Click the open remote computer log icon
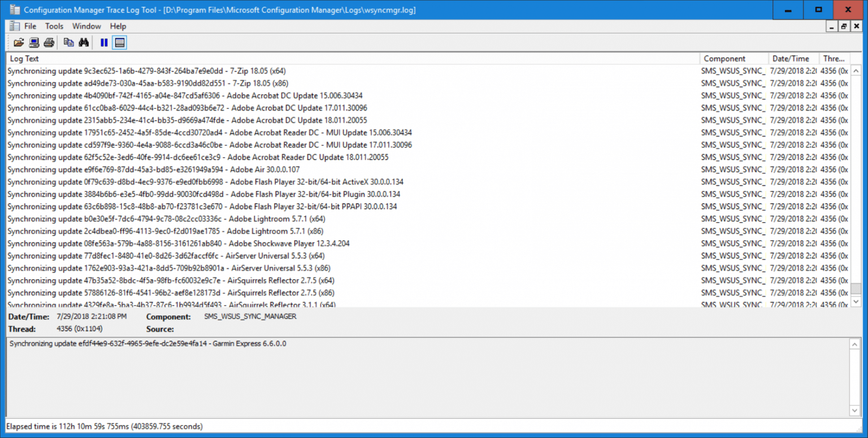This screenshot has width=868, height=438. pos(34,42)
